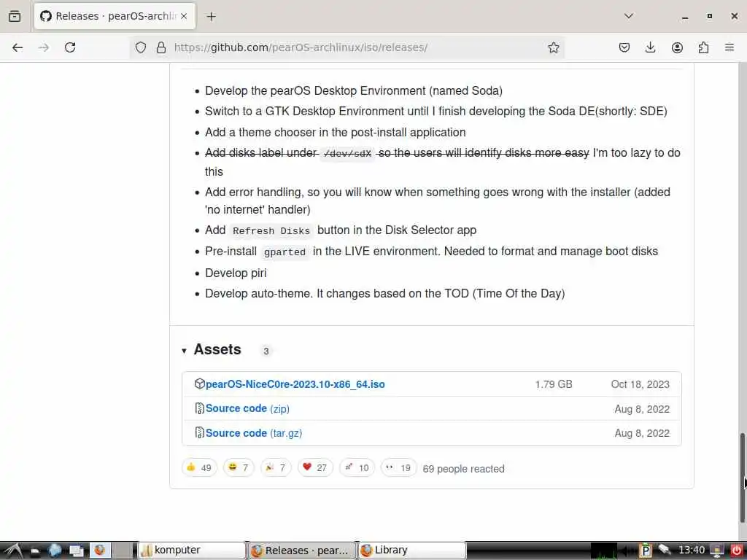Click the 'Develop piri' list item
The height and width of the screenshot is (560, 747).
pos(236,273)
